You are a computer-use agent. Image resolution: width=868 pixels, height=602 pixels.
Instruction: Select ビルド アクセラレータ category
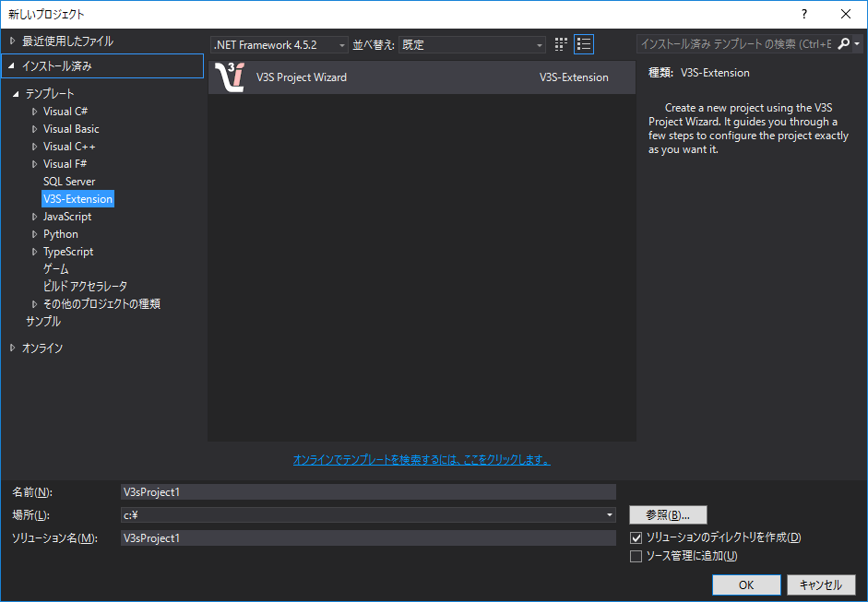coord(85,287)
